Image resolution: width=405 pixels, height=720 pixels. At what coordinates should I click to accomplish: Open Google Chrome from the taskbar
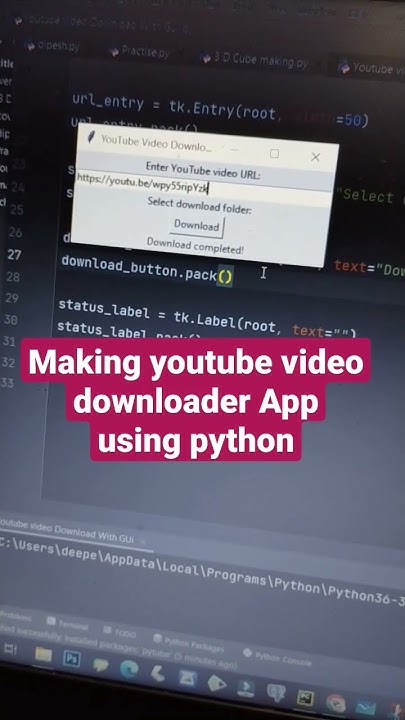coord(336,703)
